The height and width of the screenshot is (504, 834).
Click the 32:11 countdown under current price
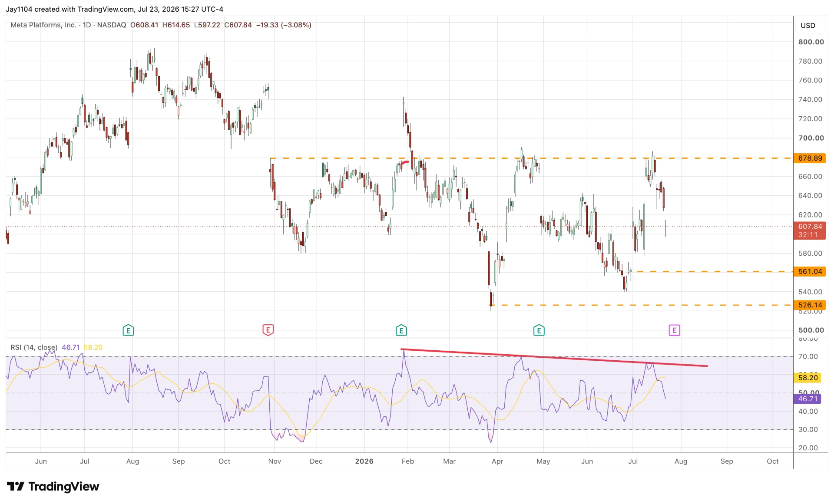click(808, 235)
